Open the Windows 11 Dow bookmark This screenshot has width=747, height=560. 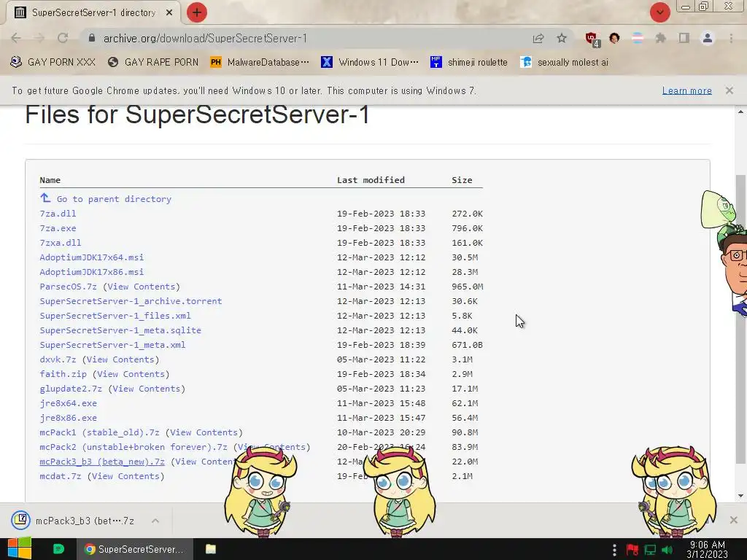(x=370, y=63)
